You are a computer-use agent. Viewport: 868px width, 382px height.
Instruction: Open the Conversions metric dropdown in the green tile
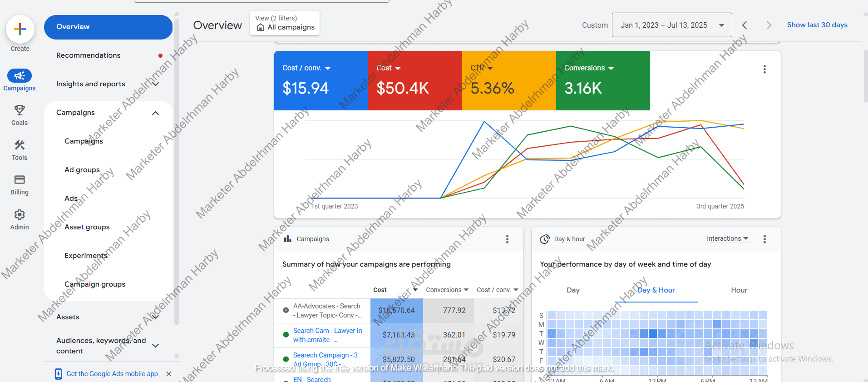589,68
